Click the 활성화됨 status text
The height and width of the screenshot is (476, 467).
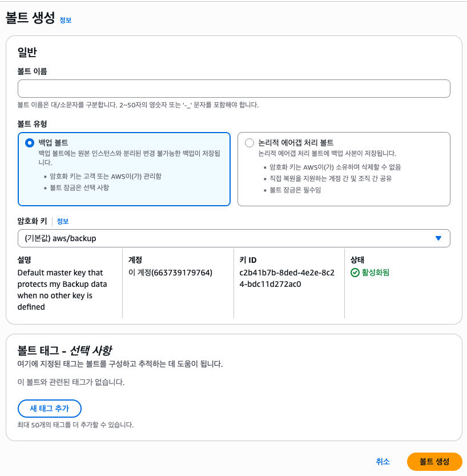375,273
